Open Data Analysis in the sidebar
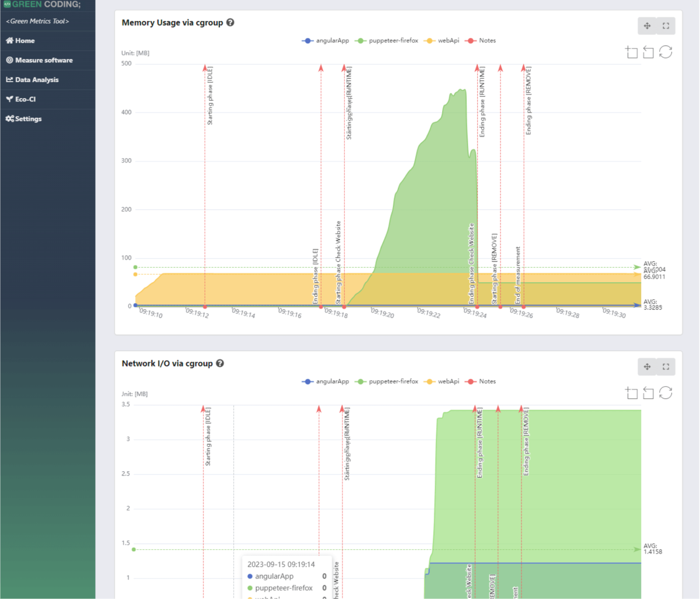The height and width of the screenshot is (599, 700). (47, 80)
